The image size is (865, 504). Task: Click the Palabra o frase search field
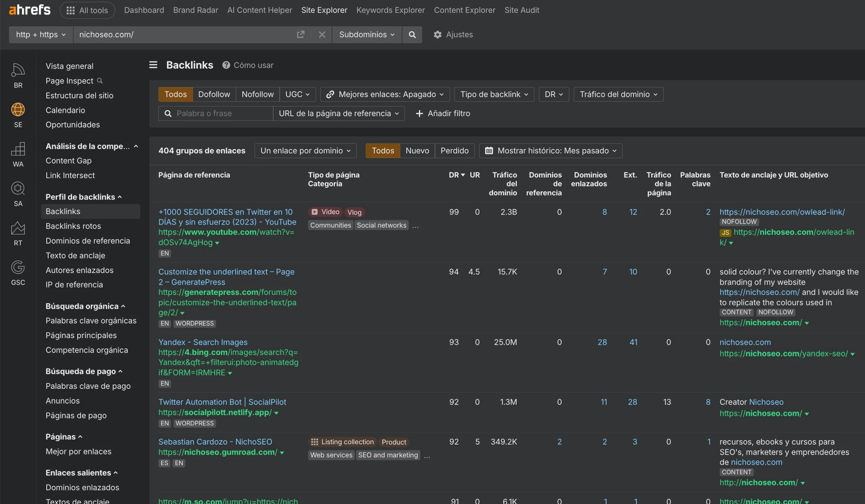216,113
